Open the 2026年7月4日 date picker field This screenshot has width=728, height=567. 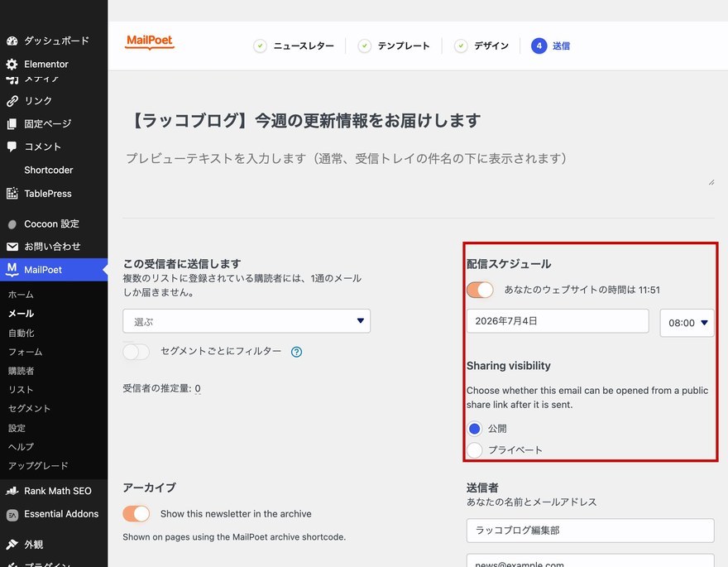tap(558, 321)
